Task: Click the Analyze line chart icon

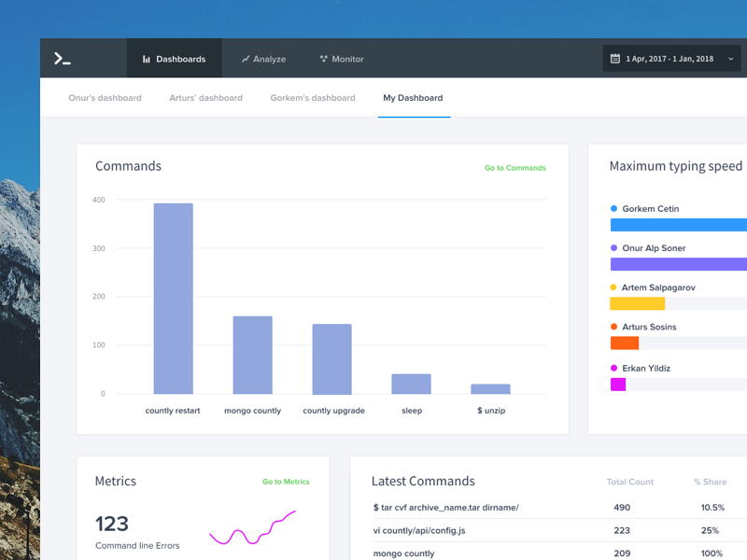Action: click(246, 59)
